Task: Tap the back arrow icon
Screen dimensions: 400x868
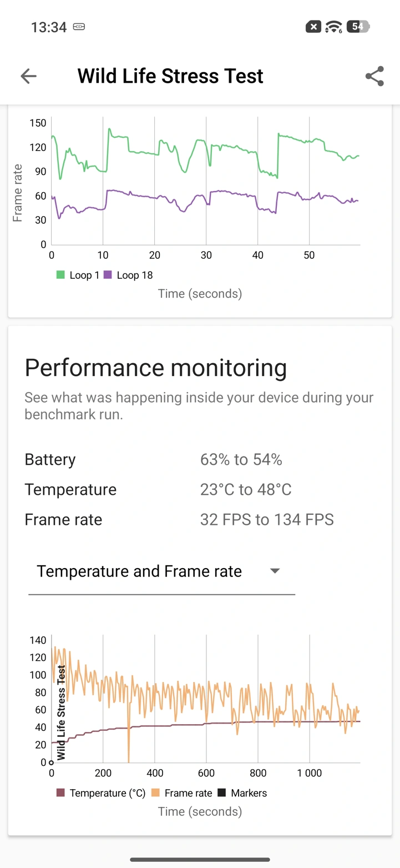Action: coord(28,76)
